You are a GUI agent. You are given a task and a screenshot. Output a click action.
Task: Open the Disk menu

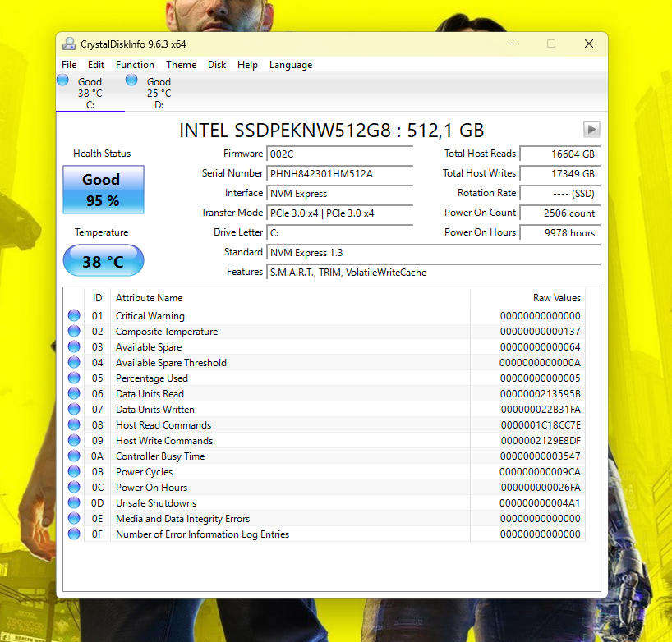[217, 65]
